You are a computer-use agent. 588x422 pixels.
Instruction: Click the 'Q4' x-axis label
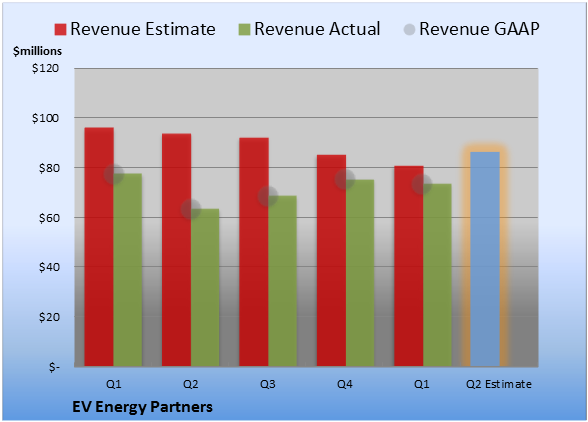[x=345, y=384]
